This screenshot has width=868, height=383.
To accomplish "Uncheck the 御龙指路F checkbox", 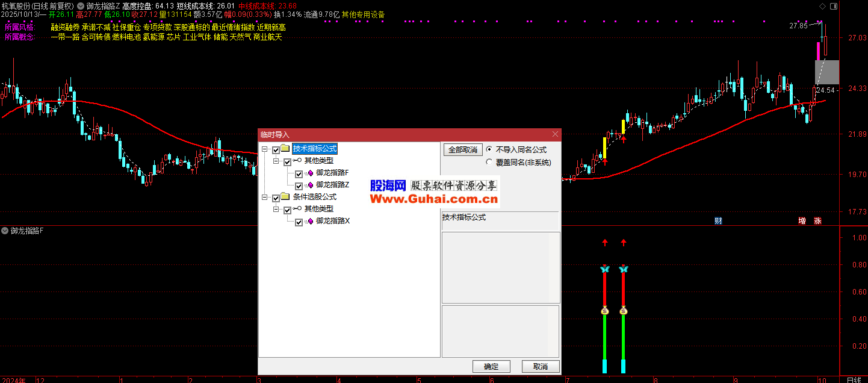I will click(x=299, y=174).
